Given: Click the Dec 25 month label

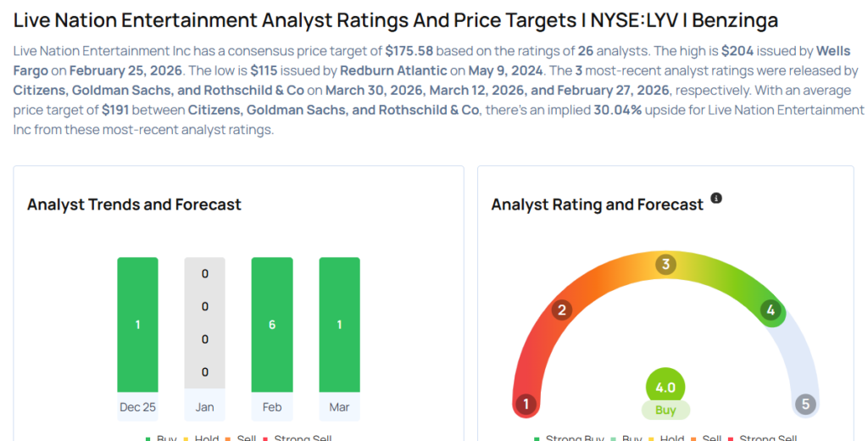Looking at the screenshot, I should pyautogui.click(x=137, y=407).
